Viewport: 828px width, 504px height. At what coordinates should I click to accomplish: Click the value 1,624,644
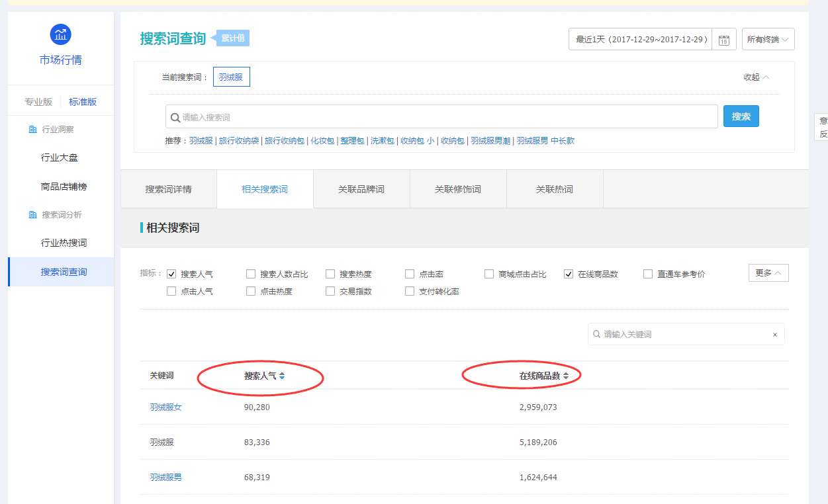[538, 477]
